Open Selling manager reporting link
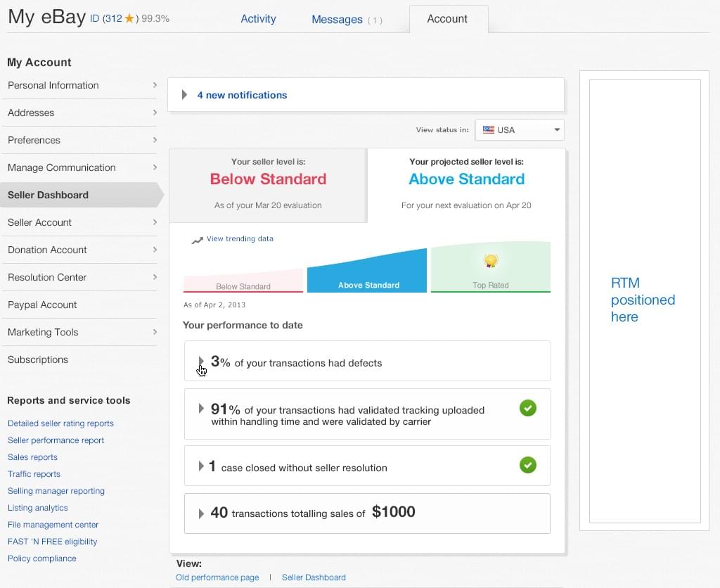Image resolution: width=720 pixels, height=588 pixels. coord(56,491)
